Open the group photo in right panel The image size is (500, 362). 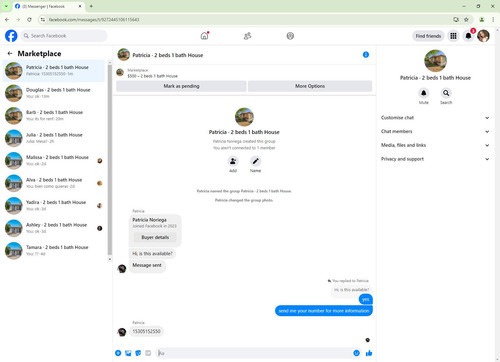(x=435, y=61)
